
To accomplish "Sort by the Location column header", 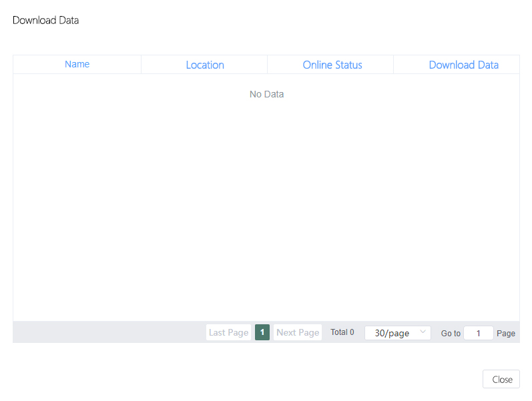I will tap(205, 65).
